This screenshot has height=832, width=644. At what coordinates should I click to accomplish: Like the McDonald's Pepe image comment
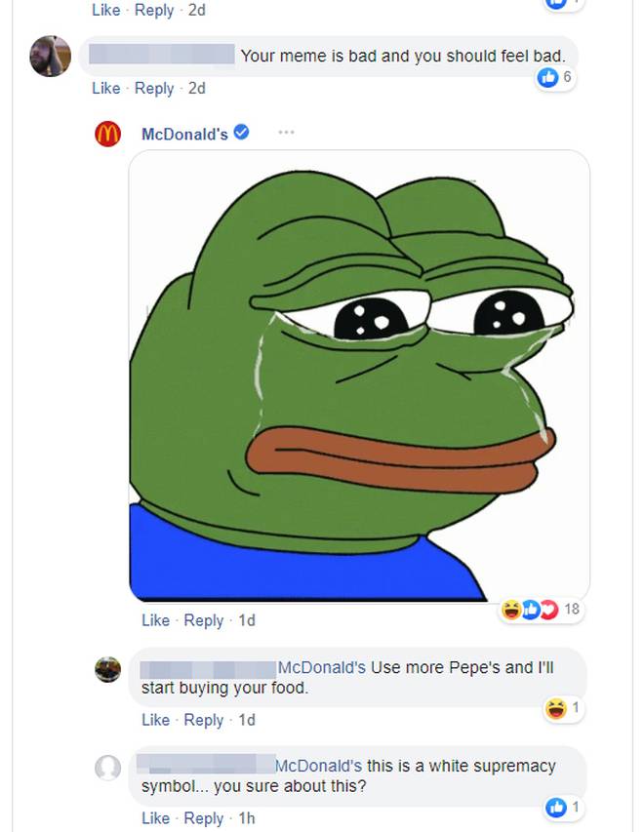point(155,620)
